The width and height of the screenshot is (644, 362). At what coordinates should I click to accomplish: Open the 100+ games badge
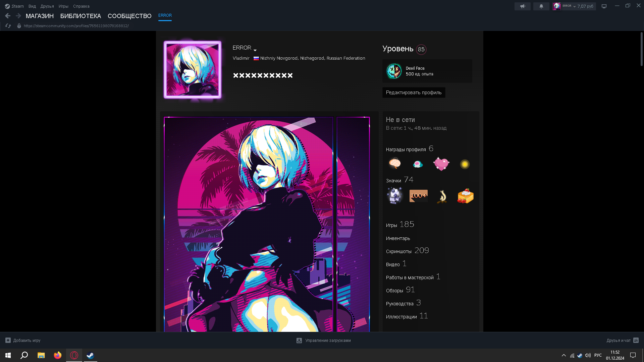click(x=418, y=196)
